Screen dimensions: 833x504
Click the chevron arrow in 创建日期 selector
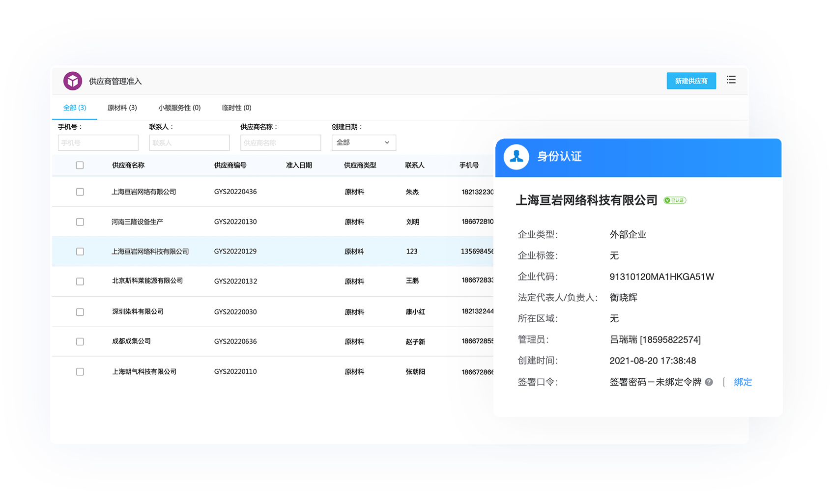[x=387, y=143]
